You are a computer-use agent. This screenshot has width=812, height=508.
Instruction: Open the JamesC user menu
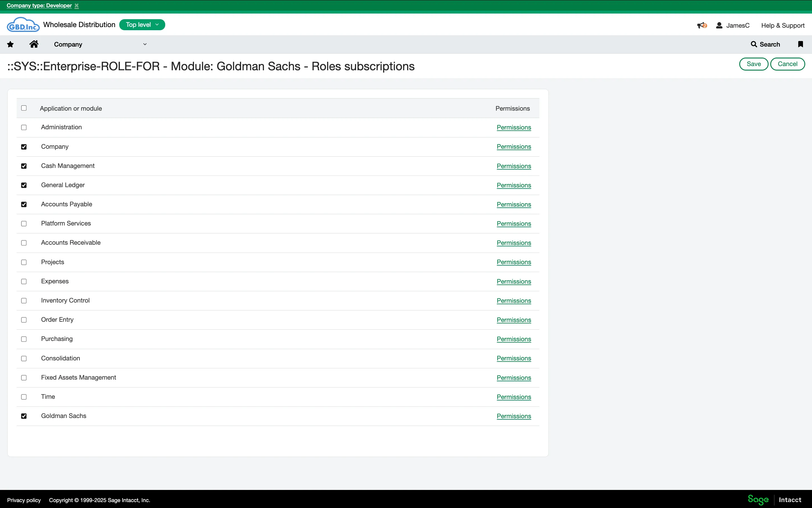[x=733, y=25]
